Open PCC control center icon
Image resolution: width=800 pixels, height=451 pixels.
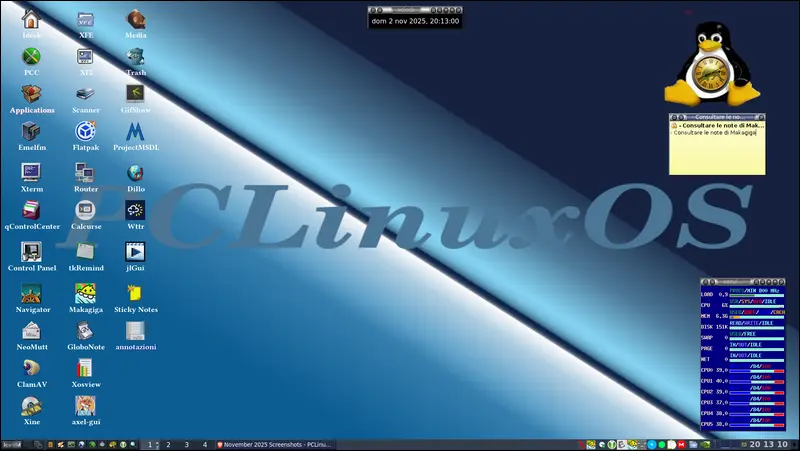(x=31, y=56)
